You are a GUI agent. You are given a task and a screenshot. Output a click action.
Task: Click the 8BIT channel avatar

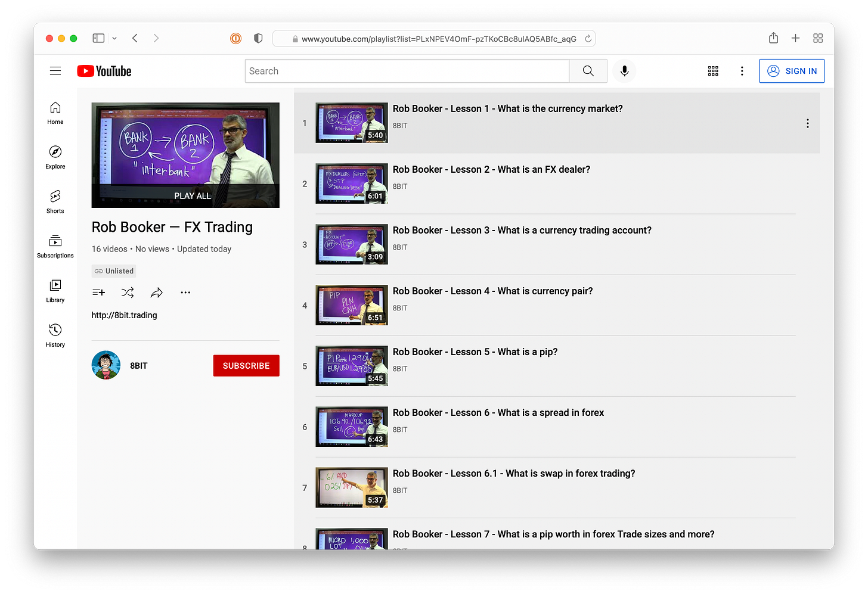pos(106,365)
